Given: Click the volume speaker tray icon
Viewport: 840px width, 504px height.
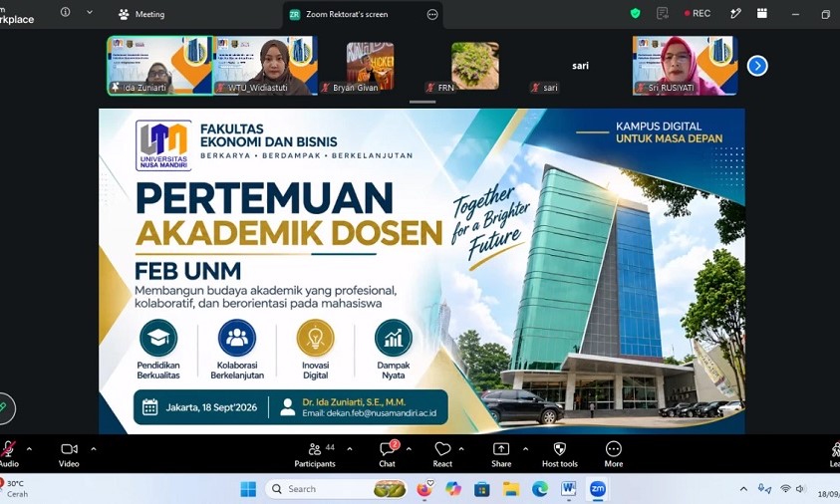Looking at the screenshot, I should tap(800, 488).
